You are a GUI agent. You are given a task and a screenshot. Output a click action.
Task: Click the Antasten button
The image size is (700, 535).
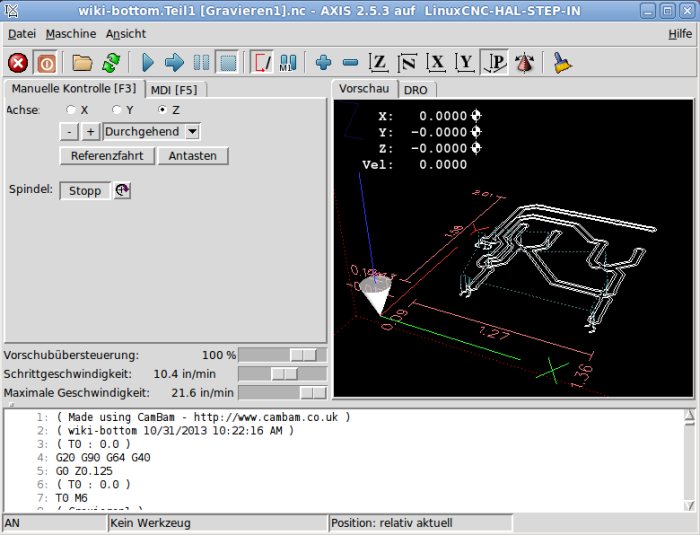pos(193,156)
